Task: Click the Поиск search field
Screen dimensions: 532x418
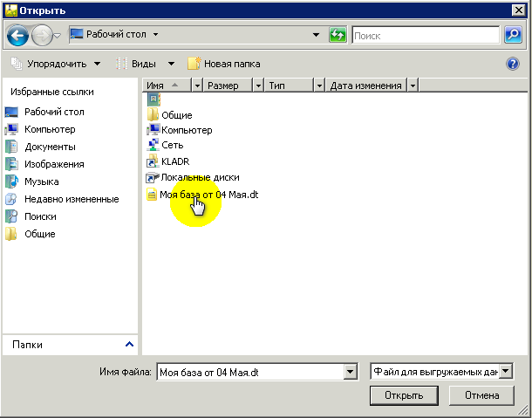Action: click(x=426, y=35)
